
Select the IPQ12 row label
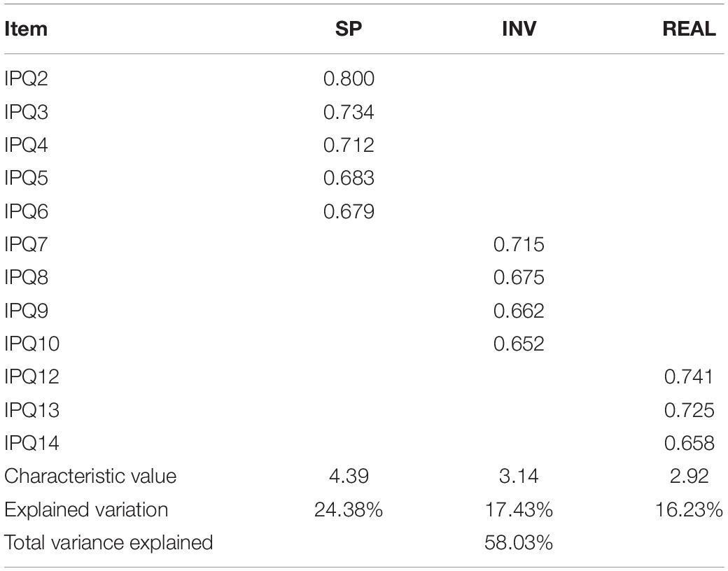point(31,376)
